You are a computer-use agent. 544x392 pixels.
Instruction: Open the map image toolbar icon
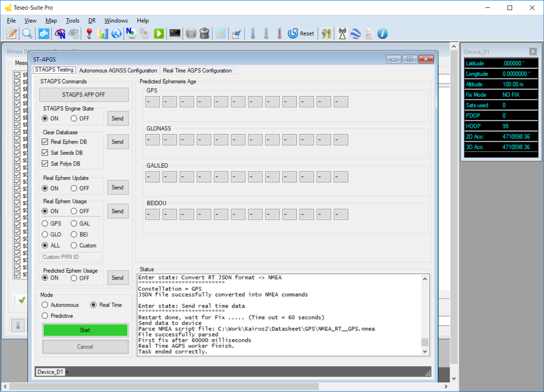[326, 33]
